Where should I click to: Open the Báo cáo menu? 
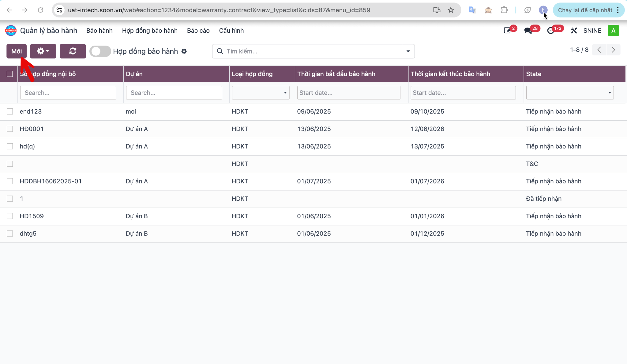point(198,31)
